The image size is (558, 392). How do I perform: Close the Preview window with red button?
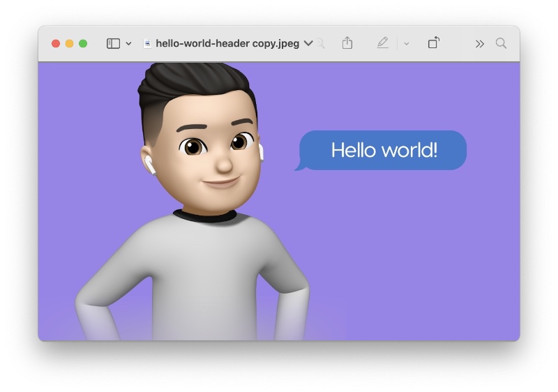point(56,43)
